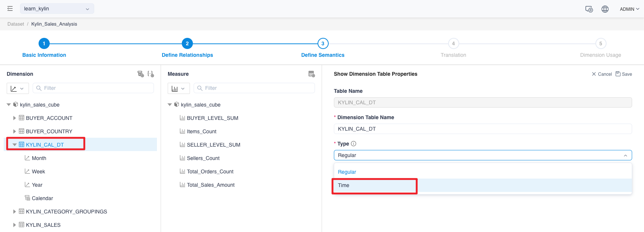
Task: Open the learn_kylin project dropdown
Action: click(x=57, y=9)
